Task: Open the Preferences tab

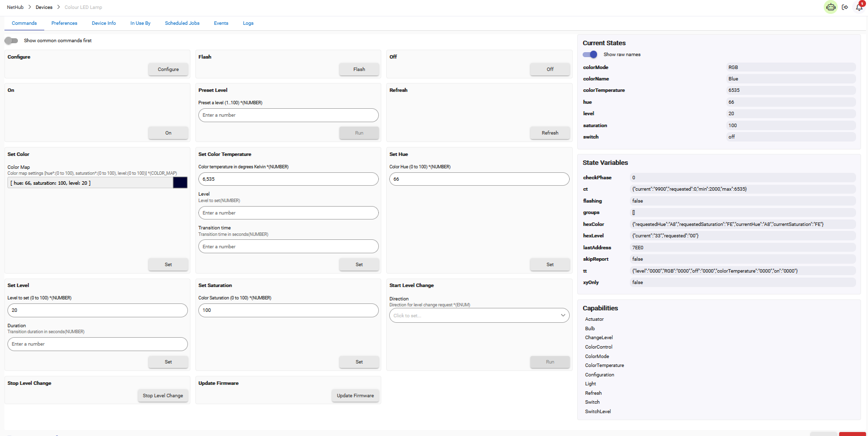Action: [x=64, y=23]
